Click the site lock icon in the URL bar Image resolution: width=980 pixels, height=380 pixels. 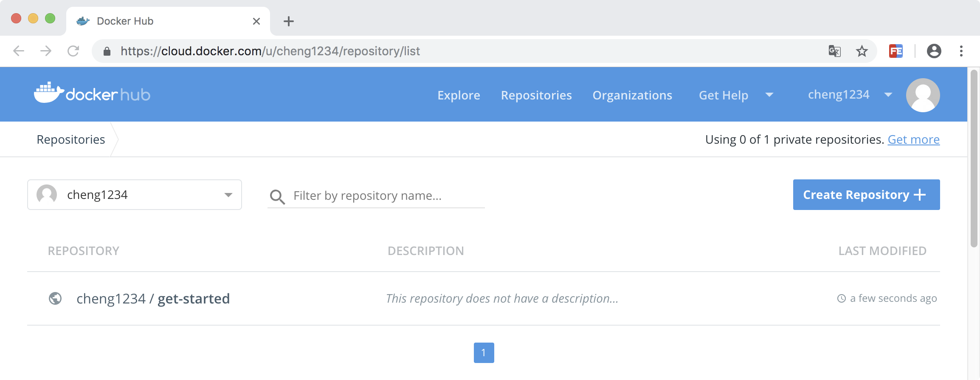(x=107, y=51)
